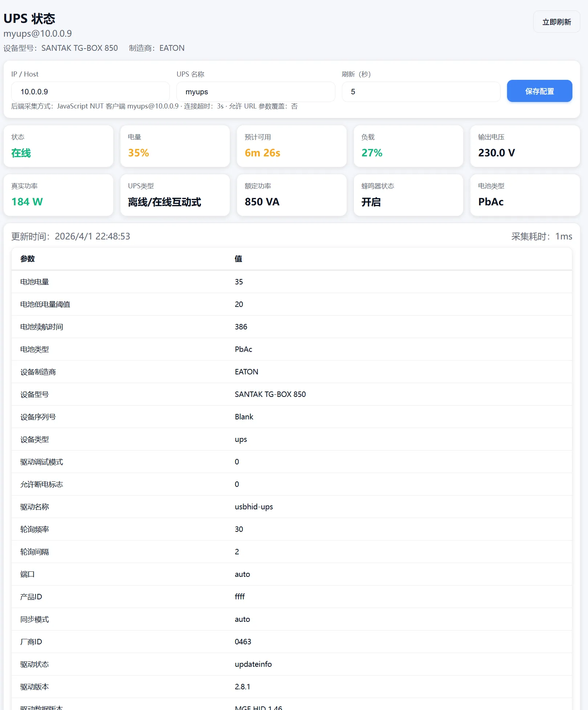Click the blue 保存配置 button
Screen dimensions: 588x710
point(539,91)
